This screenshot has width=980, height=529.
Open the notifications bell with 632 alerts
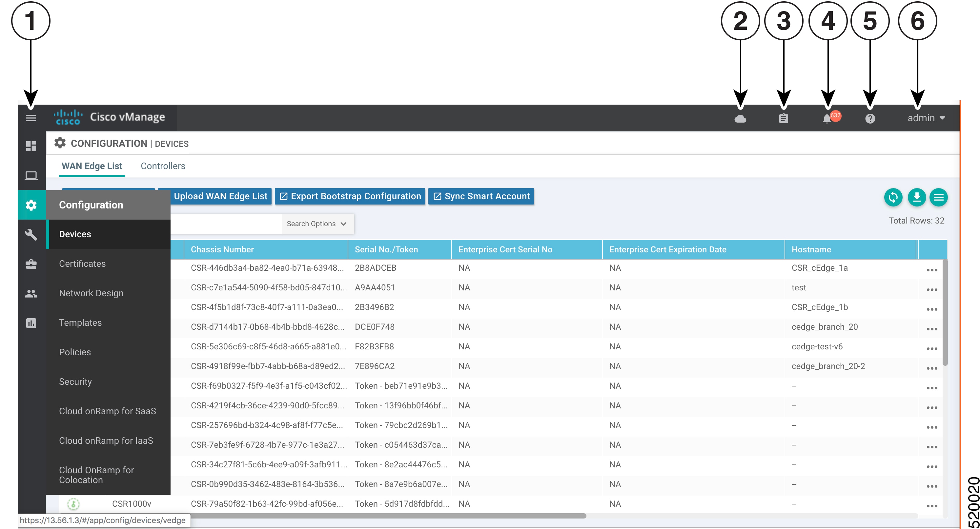coord(827,119)
